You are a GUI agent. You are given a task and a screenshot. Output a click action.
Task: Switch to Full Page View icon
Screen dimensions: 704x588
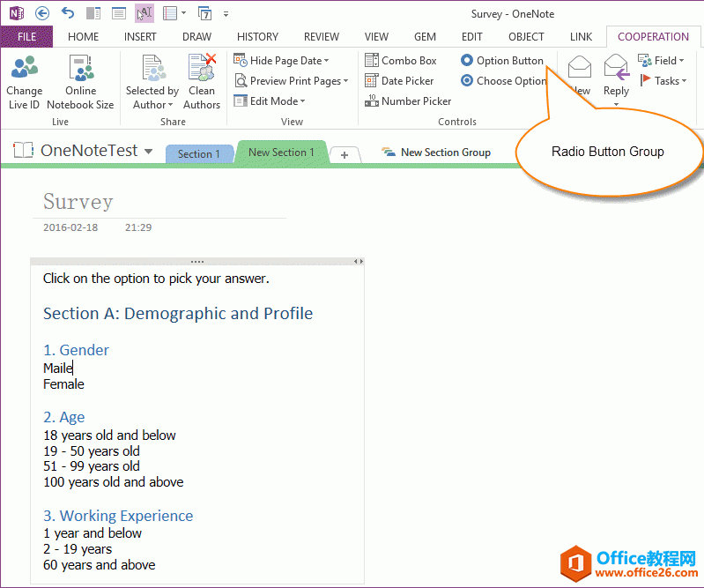point(119,13)
